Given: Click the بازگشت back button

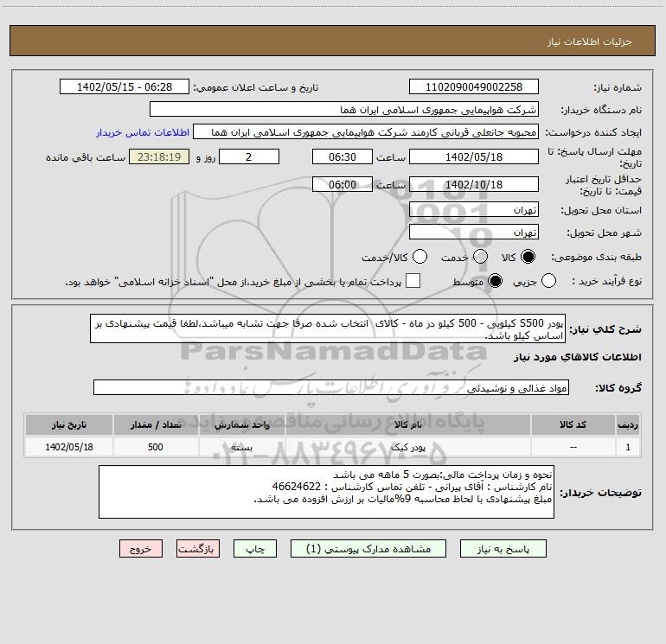Looking at the screenshot, I should (x=198, y=549).
